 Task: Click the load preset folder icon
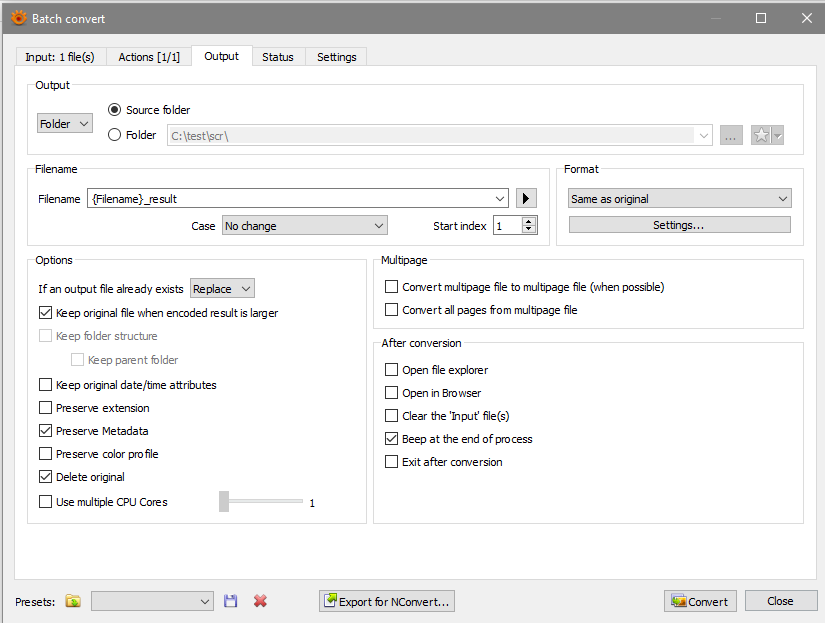pyautogui.click(x=73, y=601)
